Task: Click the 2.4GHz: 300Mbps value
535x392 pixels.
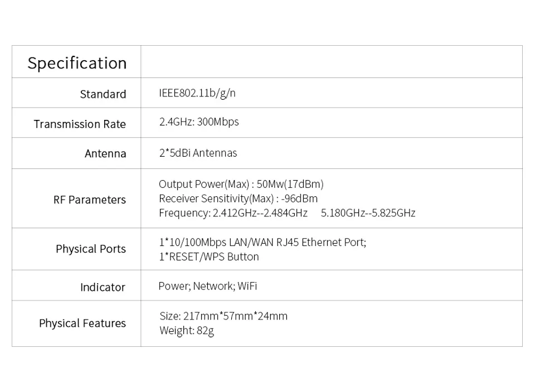Action: click(x=199, y=122)
